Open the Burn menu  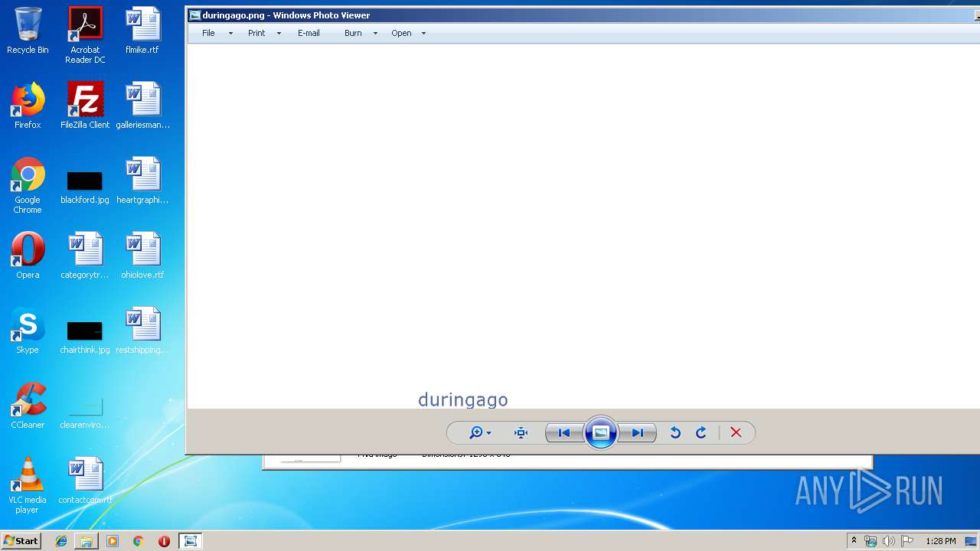353,33
